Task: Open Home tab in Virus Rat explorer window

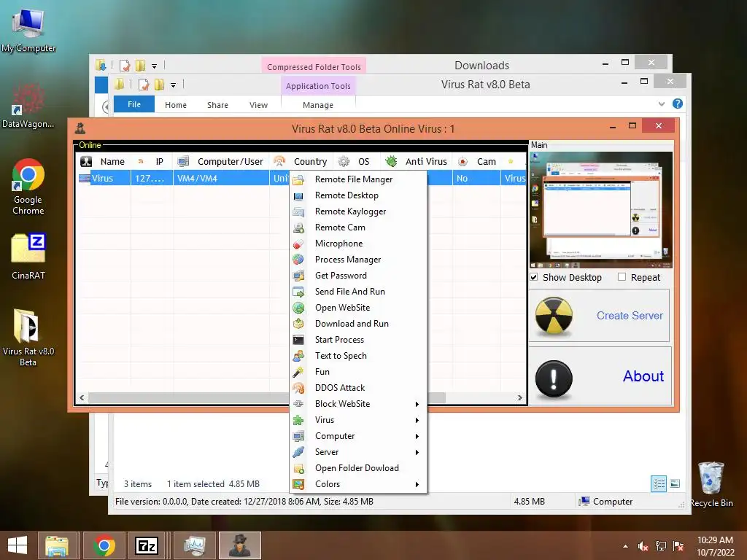Action: coord(176,105)
